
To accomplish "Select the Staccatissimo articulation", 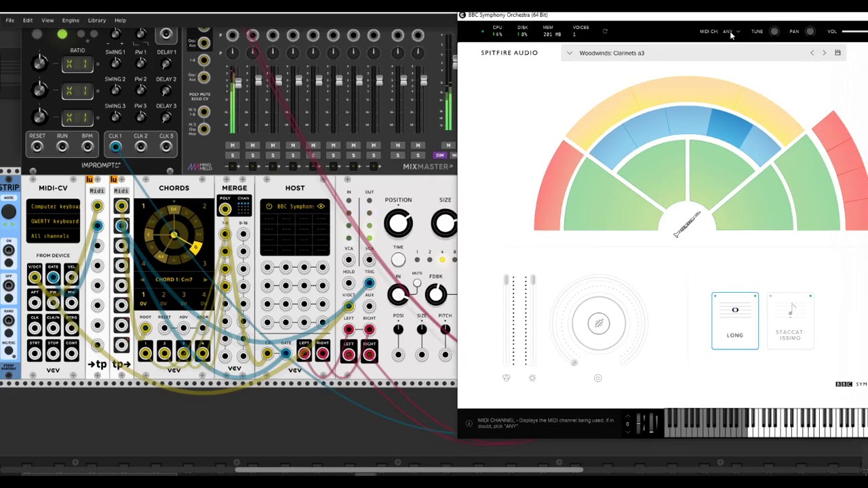I will pos(790,321).
